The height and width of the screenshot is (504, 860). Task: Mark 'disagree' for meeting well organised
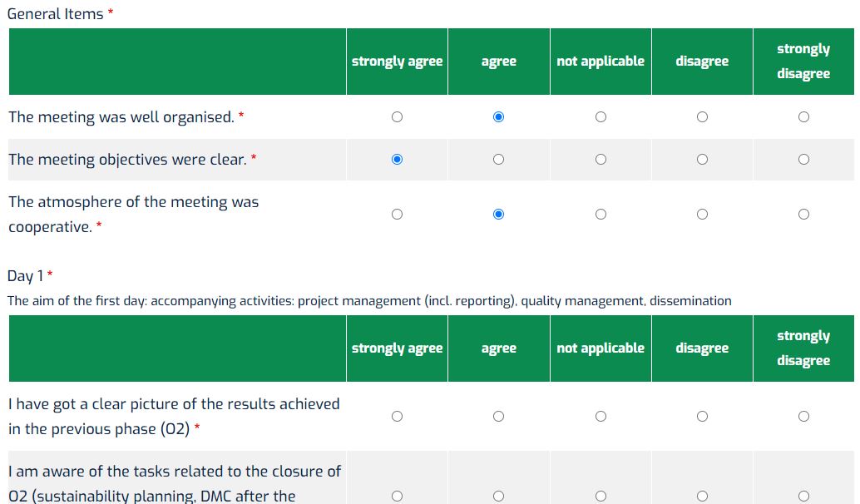(702, 117)
